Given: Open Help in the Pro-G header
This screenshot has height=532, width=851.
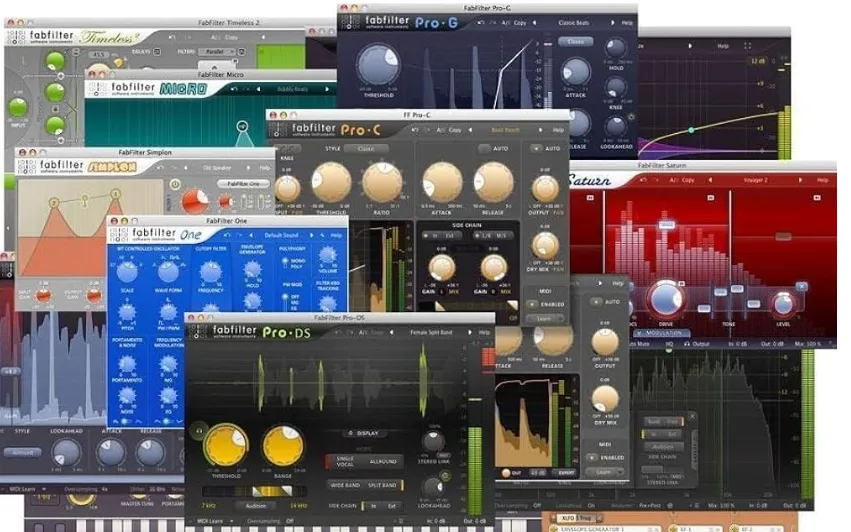Looking at the screenshot, I should tap(627, 23).
